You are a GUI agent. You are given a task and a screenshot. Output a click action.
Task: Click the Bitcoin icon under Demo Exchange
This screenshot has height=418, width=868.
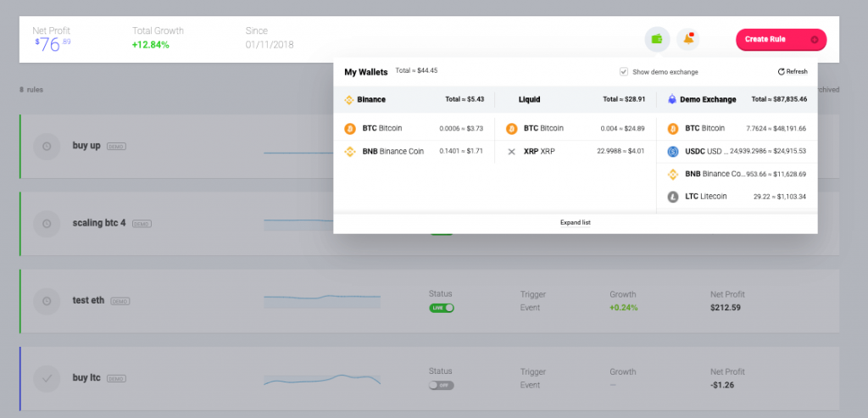point(672,128)
